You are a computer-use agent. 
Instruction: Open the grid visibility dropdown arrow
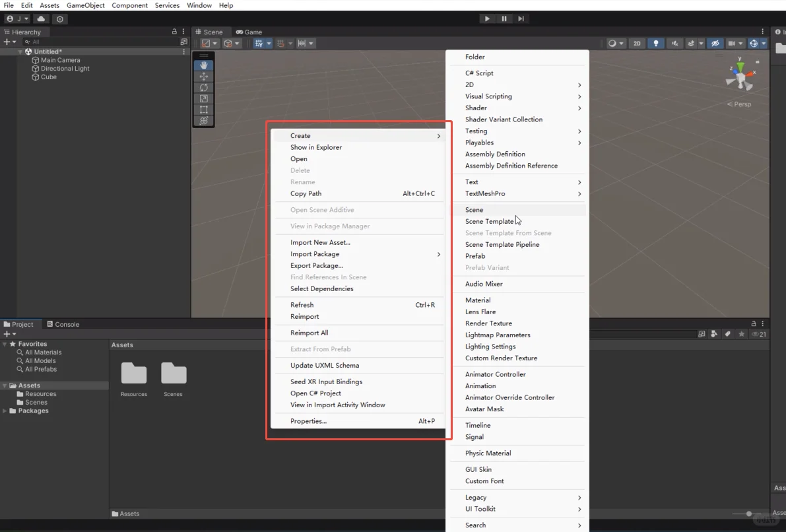point(269,43)
